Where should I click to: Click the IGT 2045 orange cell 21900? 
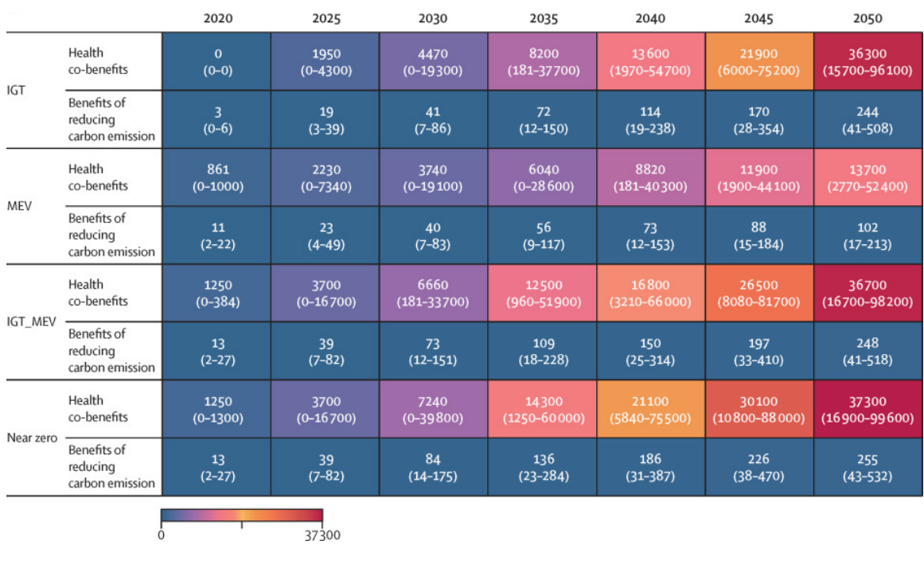coord(758,61)
